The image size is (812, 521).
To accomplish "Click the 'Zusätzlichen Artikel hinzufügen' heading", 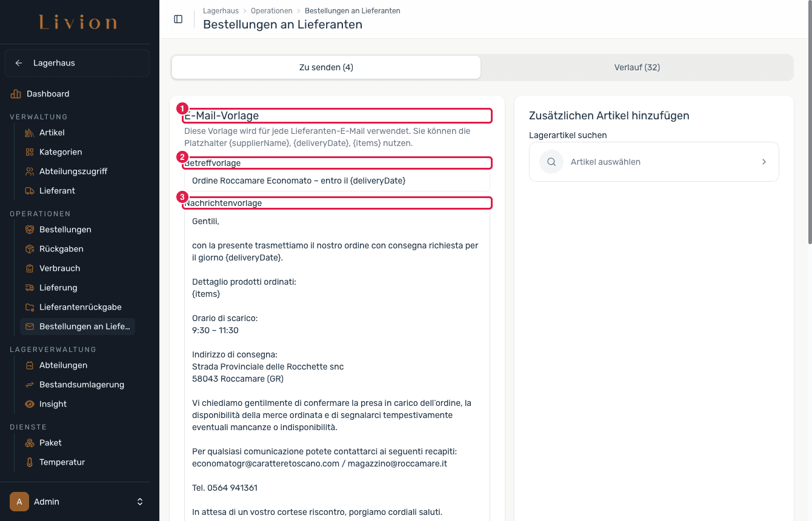I will [609, 116].
